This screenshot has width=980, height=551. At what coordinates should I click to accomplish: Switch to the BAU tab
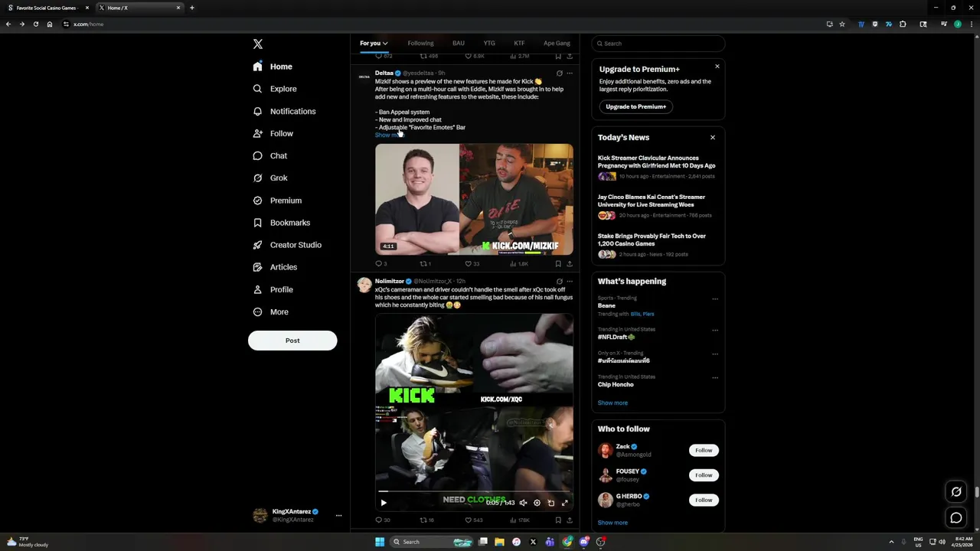click(459, 44)
